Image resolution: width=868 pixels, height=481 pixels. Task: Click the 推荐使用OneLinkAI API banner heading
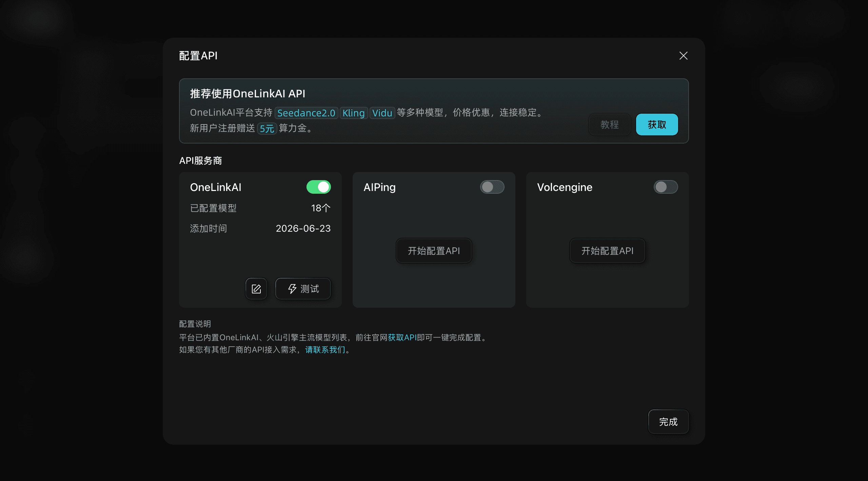pos(248,94)
